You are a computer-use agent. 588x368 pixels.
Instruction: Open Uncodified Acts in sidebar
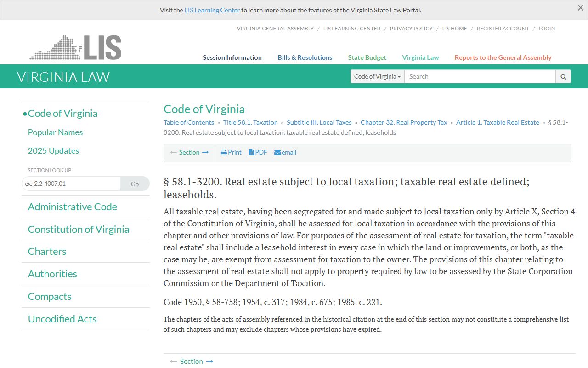tap(62, 319)
